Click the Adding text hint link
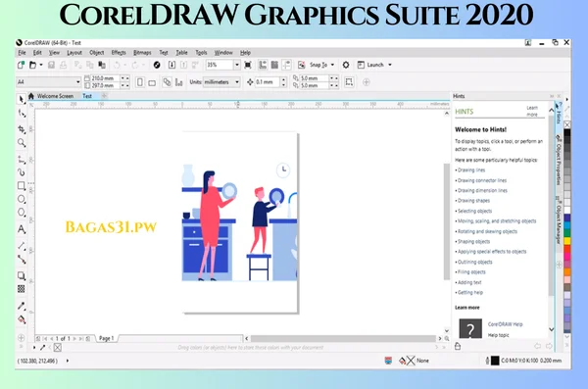Viewport: 588px width, 389px height. click(469, 282)
